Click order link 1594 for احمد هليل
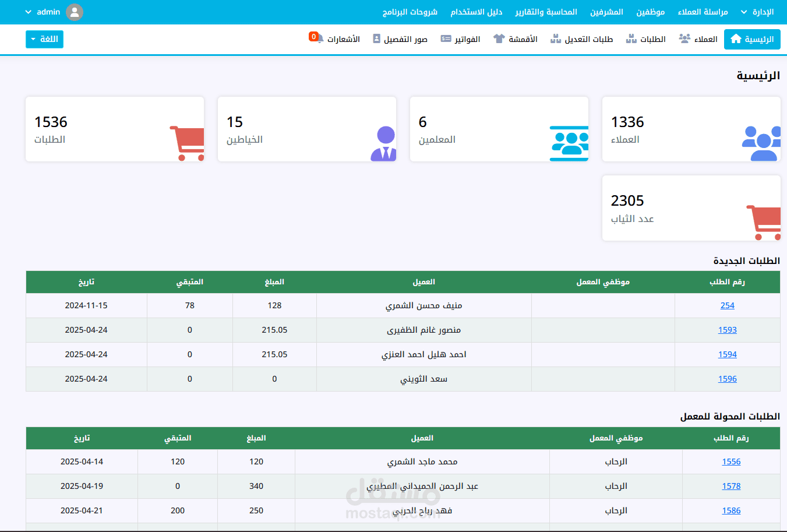The image size is (787, 532). click(727, 354)
